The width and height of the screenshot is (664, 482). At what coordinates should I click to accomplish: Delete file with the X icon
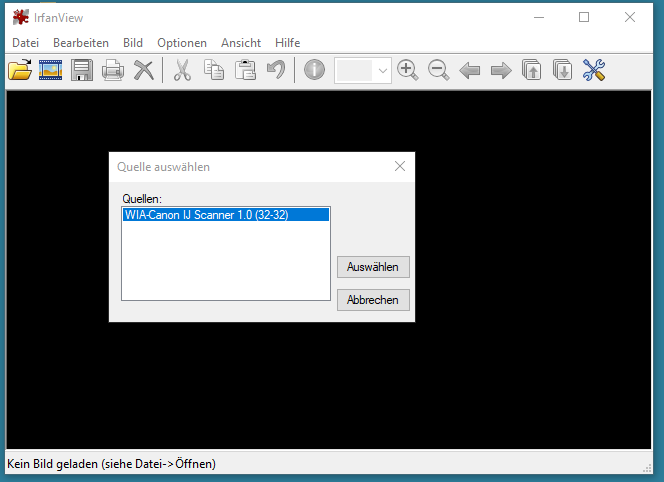click(x=144, y=70)
